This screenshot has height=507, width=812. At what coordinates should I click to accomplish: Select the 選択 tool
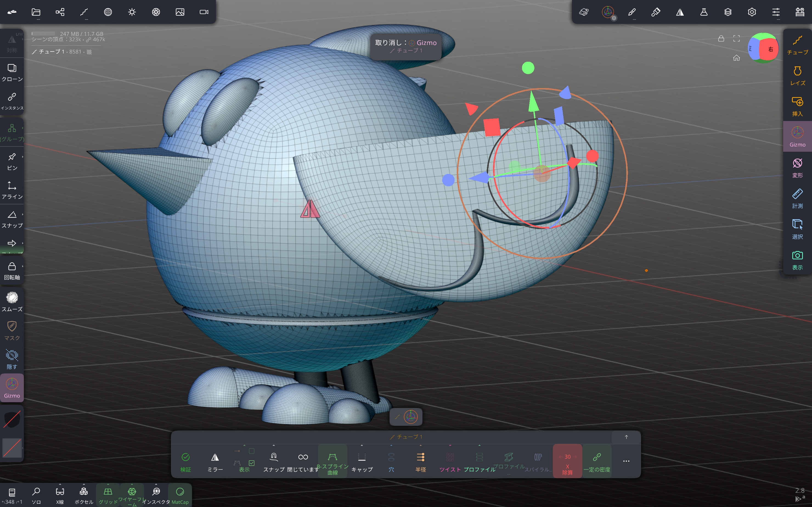click(x=797, y=229)
